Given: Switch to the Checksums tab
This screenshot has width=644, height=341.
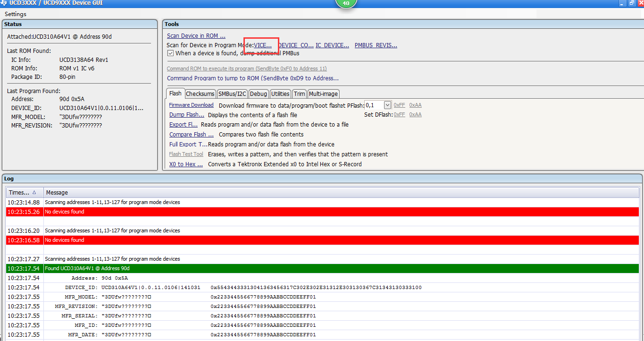Looking at the screenshot, I should [201, 94].
